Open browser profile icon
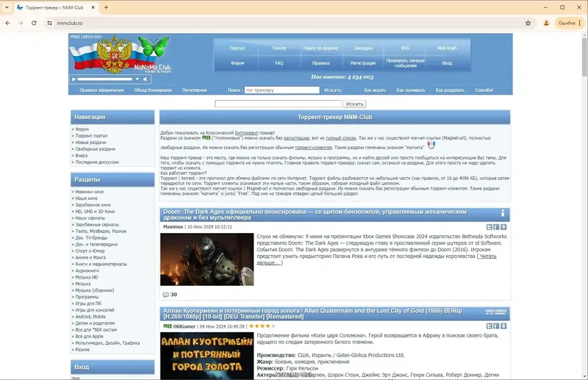 [546, 23]
